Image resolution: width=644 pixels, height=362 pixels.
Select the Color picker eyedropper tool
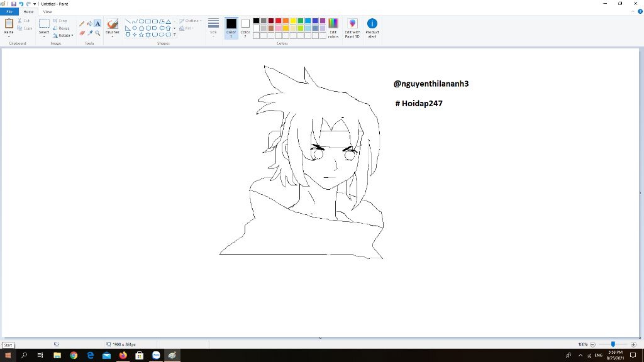click(x=89, y=33)
